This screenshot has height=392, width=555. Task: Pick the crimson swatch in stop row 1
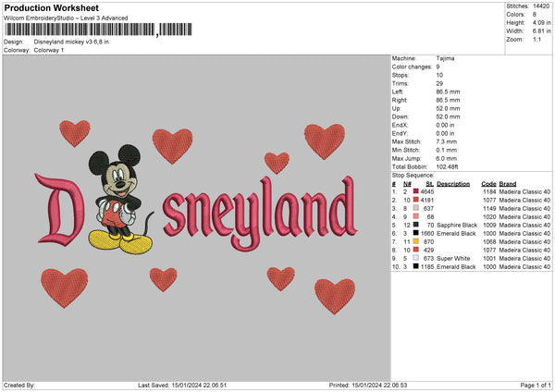tap(416, 191)
